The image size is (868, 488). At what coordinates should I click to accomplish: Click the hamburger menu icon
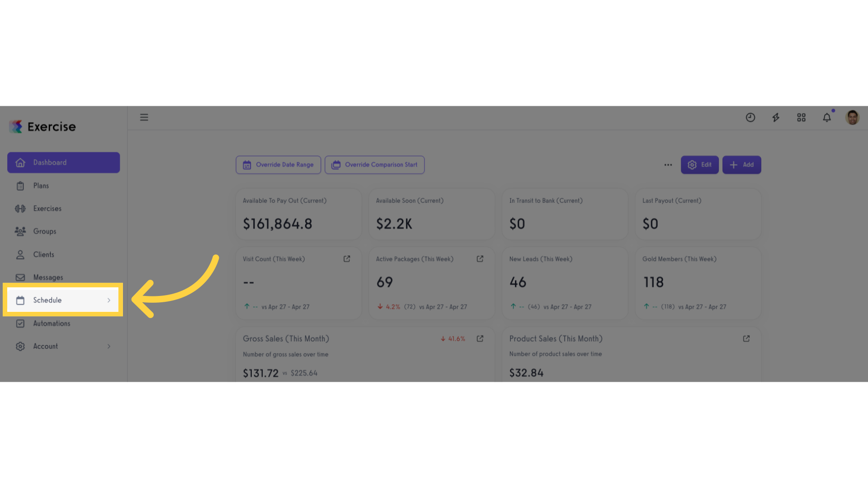144,117
